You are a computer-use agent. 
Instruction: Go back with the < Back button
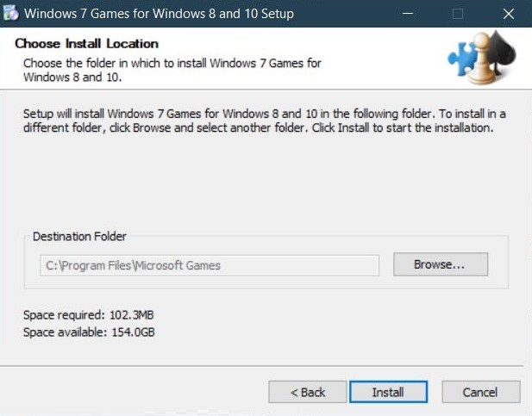click(x=308, y=392)
